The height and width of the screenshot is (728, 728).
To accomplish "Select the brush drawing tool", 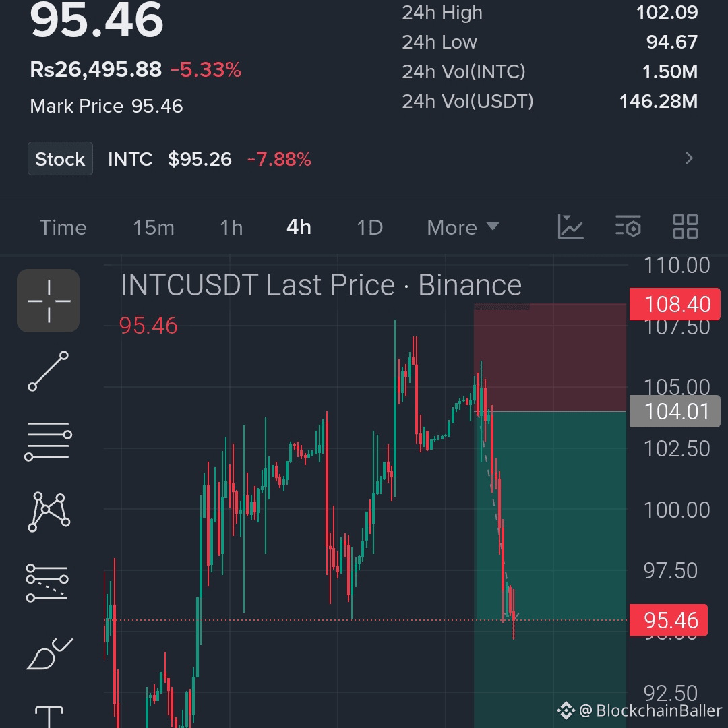I will [x=49, y=653].
